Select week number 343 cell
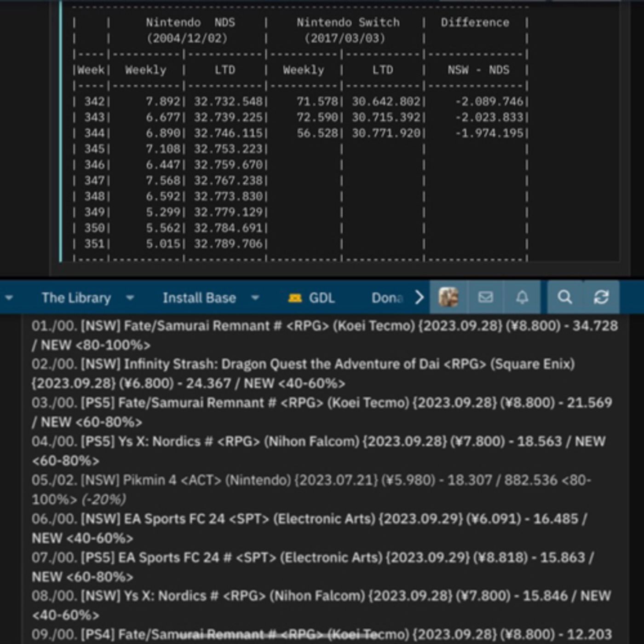 (94, 117)
